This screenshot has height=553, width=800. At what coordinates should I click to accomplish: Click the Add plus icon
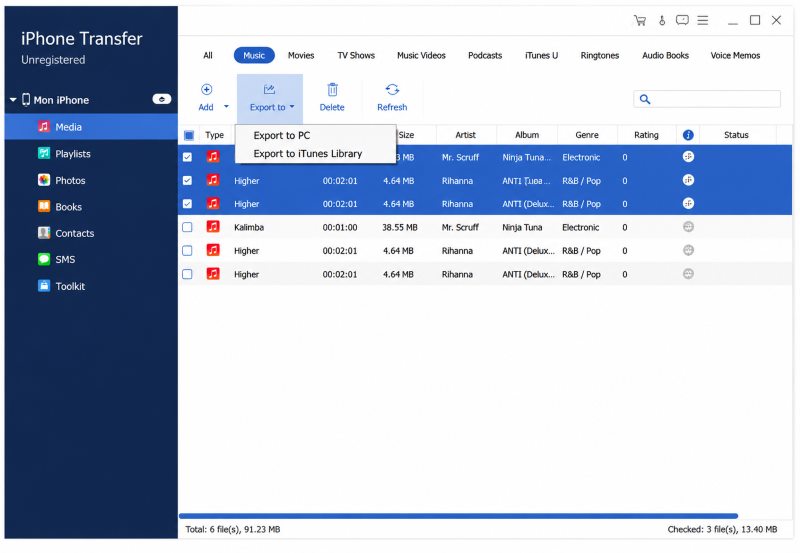click(206, 90)
